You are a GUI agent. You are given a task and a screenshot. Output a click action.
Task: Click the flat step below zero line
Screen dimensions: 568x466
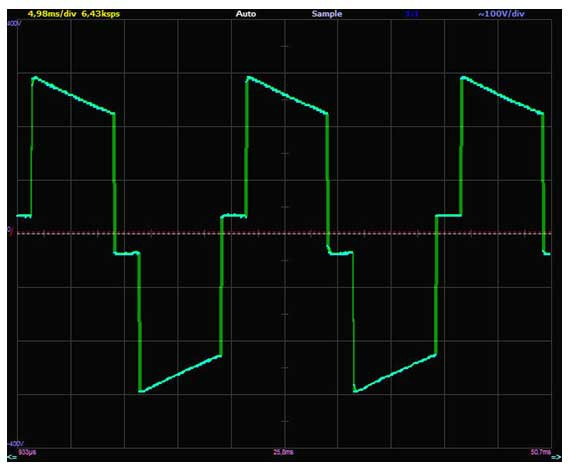(x=126, y=253)
